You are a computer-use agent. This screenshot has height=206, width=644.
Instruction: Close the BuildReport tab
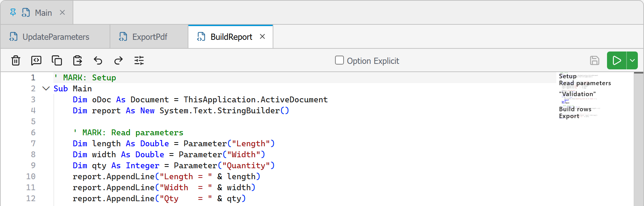262,36
